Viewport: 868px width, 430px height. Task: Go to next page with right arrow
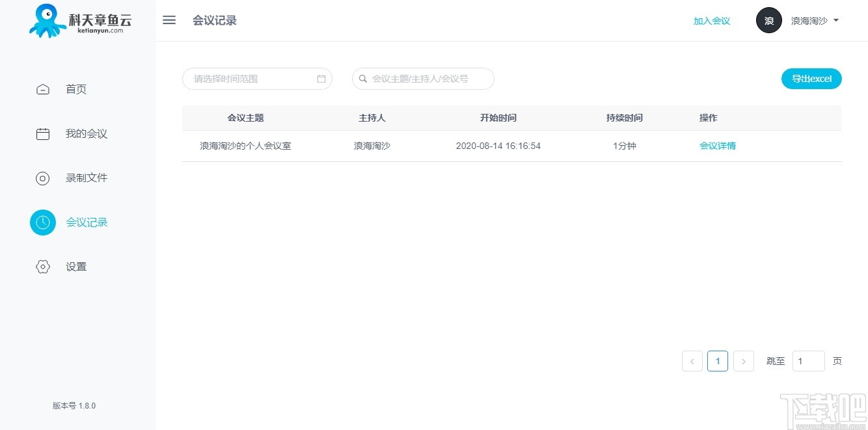coord(743,361)
